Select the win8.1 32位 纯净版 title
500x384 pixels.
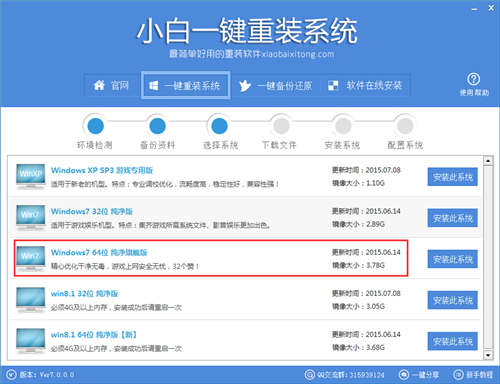tap(84, 294)
